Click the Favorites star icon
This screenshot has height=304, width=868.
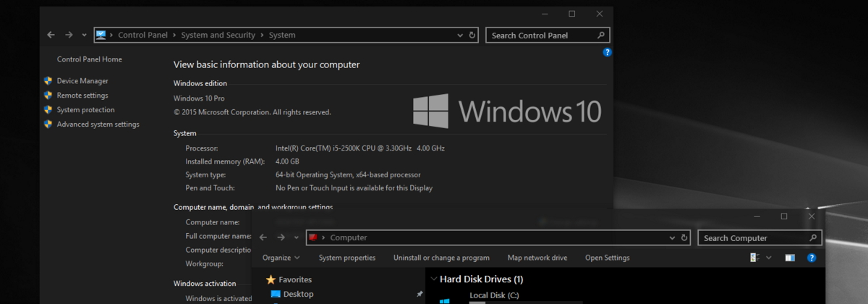tap(271, 279)
